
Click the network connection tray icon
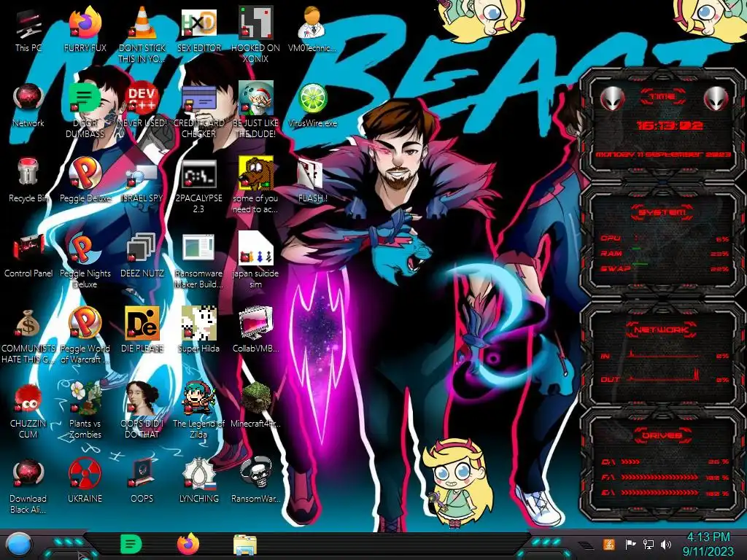click(649, 544)
